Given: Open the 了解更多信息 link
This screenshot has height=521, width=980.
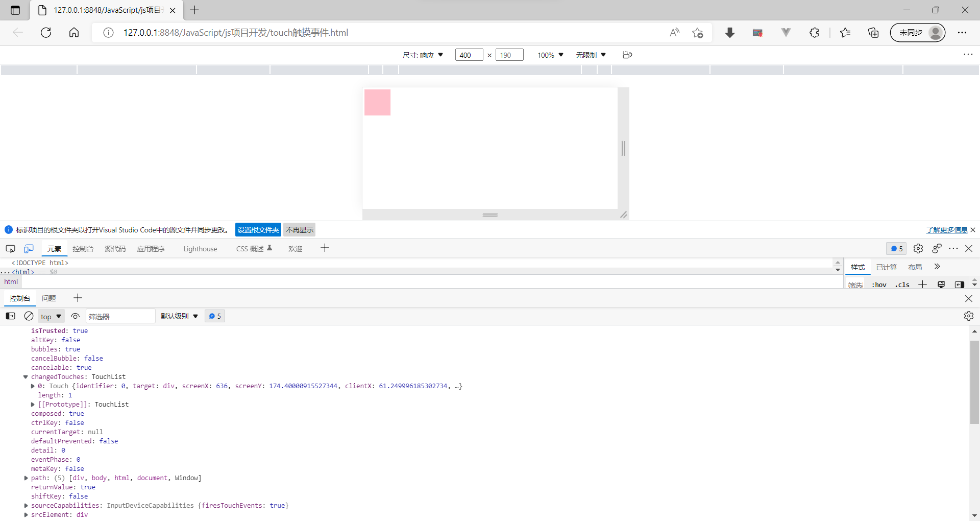Looking at the screenshot, I should coord(947,230).
